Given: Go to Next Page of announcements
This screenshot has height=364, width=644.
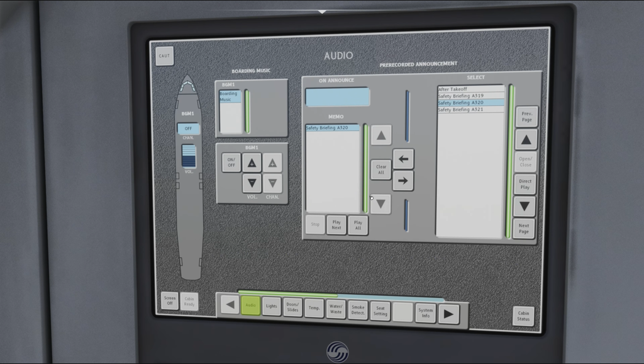Looking at the screenshot, I should 524,229.
